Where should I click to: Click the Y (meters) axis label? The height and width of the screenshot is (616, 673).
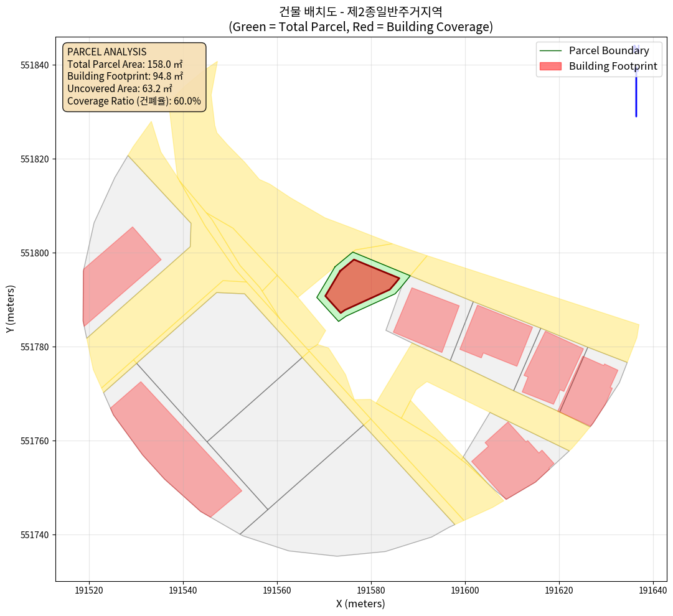[11, 309]
